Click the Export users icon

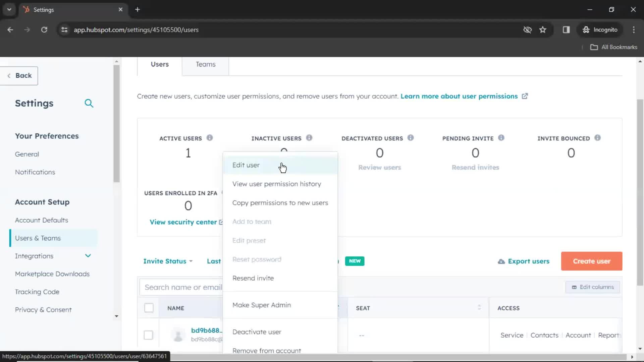tap(501, 261)
